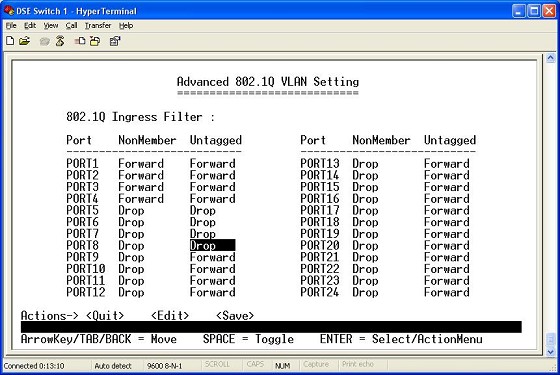The height and width of the screenshot is (375, 560).
Task: Open the Help menu
Action: [126, 26]
